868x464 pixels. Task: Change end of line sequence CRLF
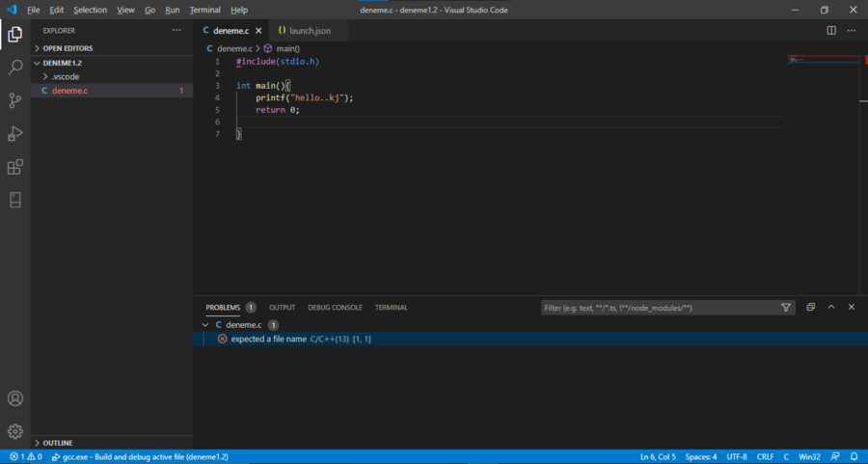coord(765,457)
